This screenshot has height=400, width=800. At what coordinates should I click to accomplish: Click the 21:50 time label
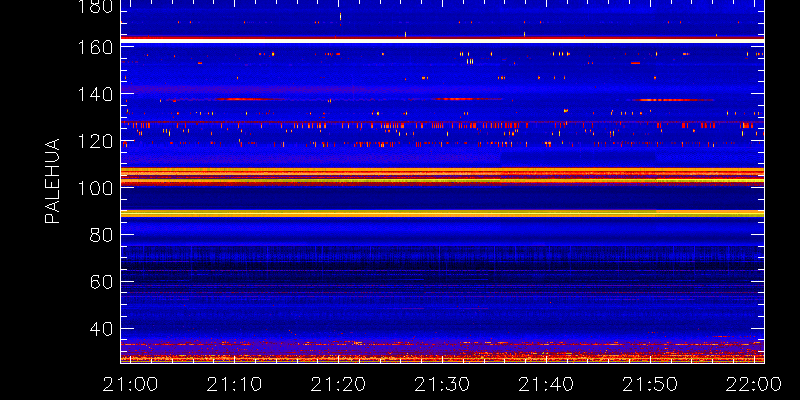point(649,384)
